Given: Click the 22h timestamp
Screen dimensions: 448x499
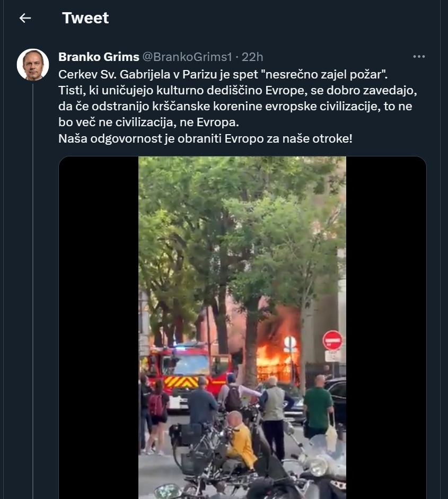Looking at the screenshot, I should [252, 57].
